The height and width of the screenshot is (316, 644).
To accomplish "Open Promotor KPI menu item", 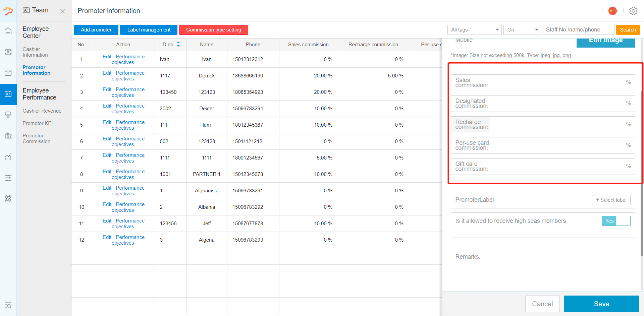I will (x=38, y=123).
